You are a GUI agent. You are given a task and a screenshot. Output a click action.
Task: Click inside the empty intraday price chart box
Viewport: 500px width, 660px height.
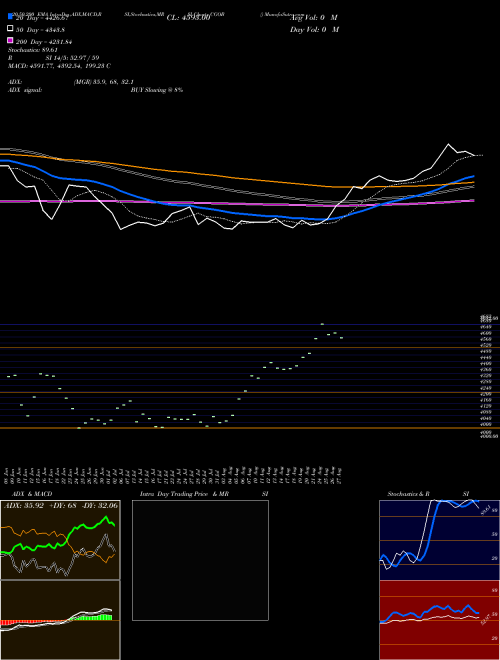tap(200, 560)
